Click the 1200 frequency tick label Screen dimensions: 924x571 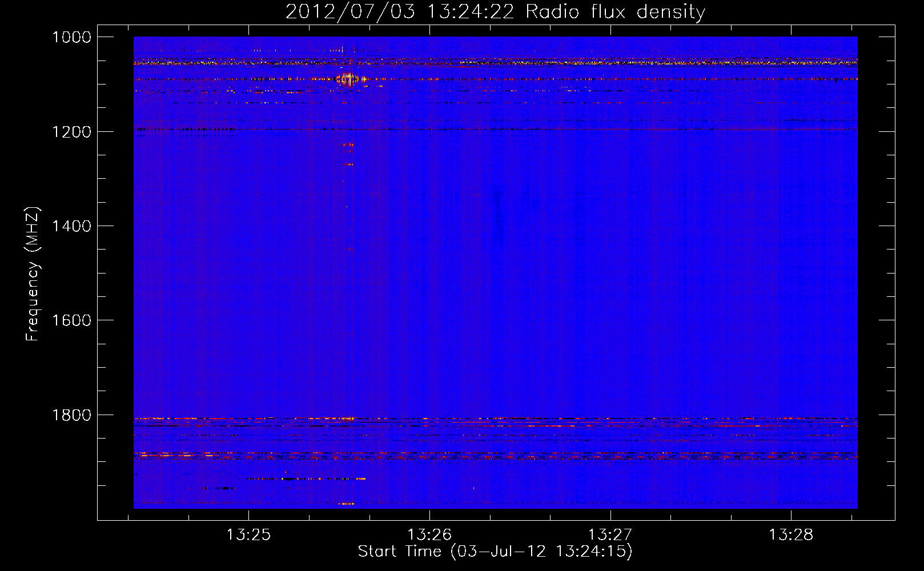71,132
